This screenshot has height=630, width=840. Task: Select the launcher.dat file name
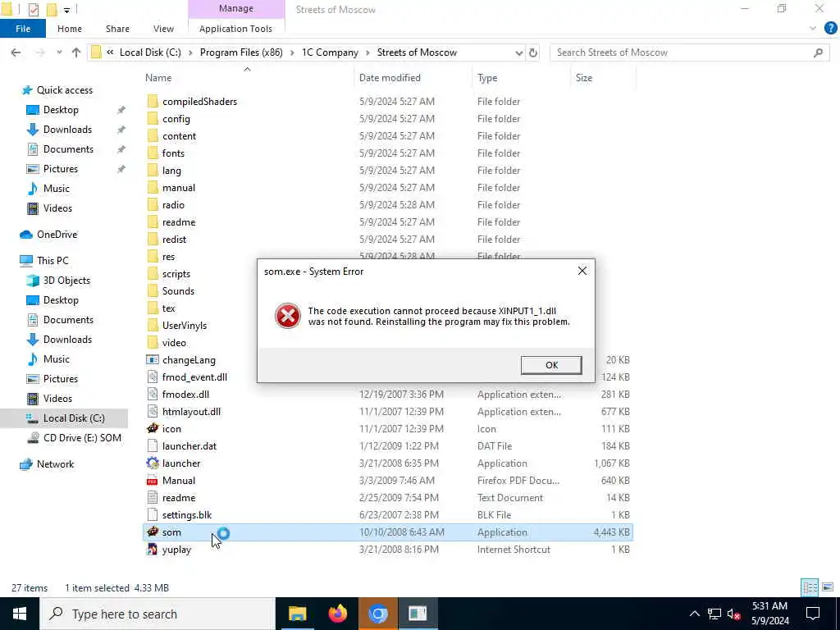(x=189, y=445)
